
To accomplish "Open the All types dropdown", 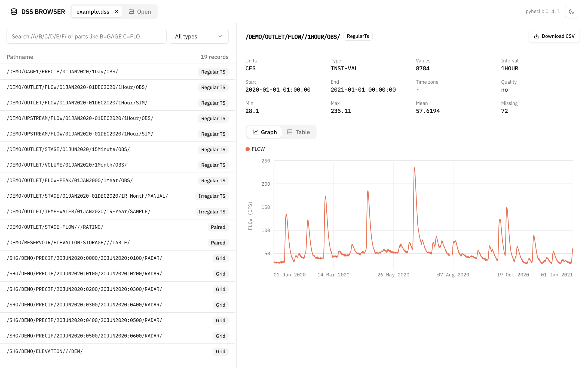I will point(199,37).
